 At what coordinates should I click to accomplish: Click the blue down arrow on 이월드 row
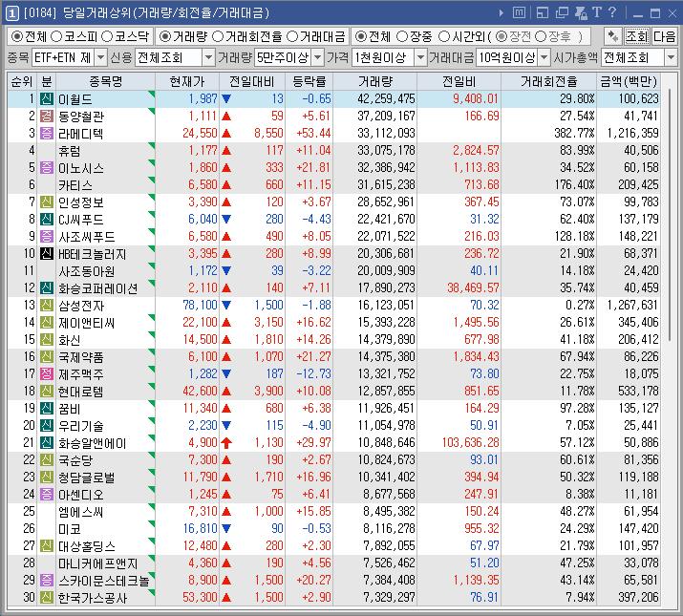(x=226, y=99)
